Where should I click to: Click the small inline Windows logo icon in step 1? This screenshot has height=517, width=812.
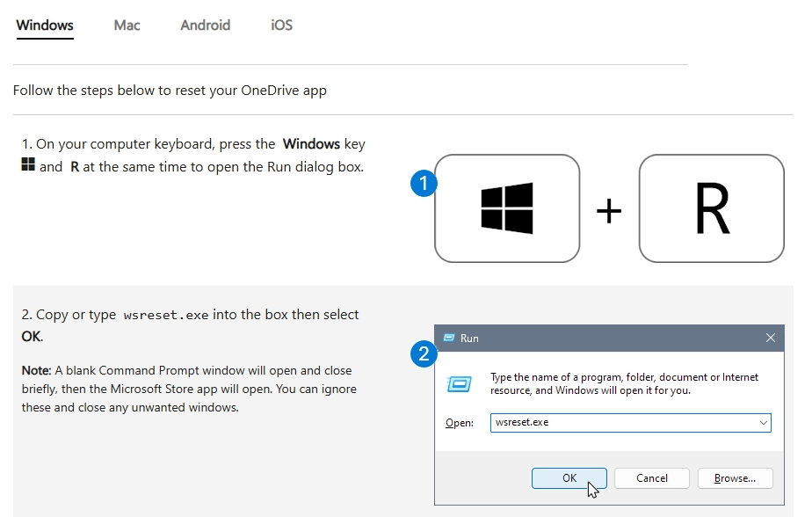point(28,164)
